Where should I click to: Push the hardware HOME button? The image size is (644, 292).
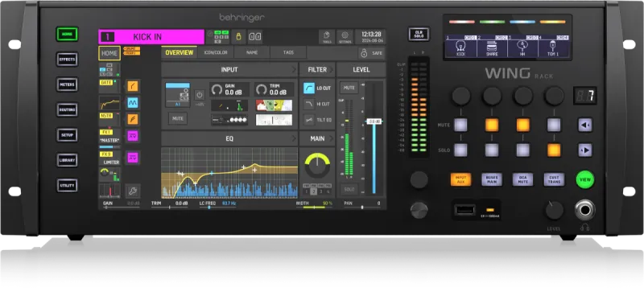pyautogui.click(x=67, y=35)
